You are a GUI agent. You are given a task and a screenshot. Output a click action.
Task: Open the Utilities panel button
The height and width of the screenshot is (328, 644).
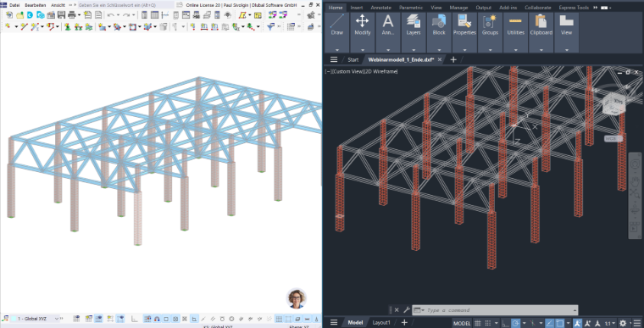coord(515,32)
